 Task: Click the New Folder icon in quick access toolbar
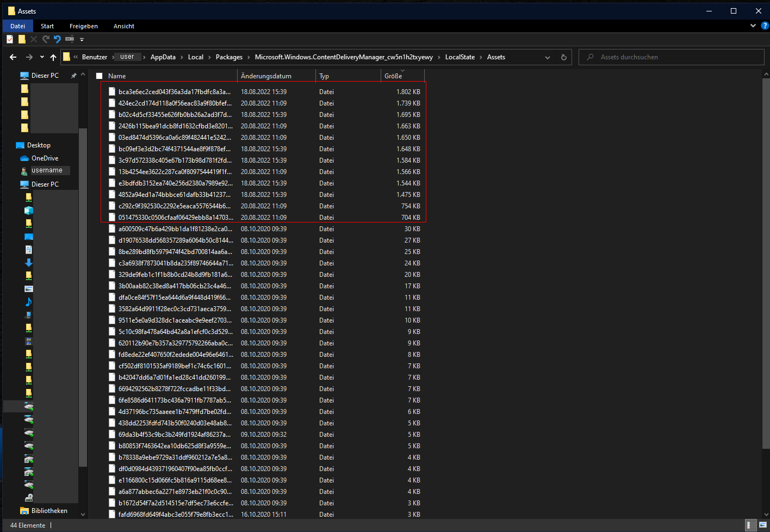click(22, 39)
